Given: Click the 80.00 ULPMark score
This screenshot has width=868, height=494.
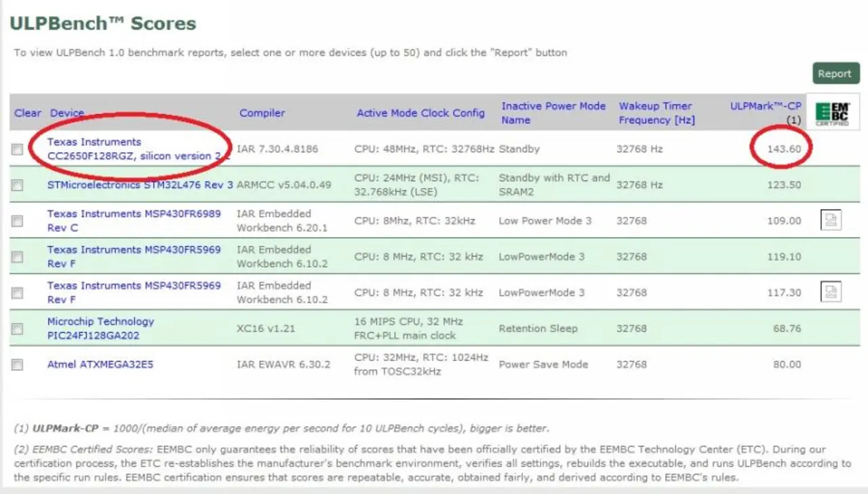Looking at the screenshot, I should (787, 364).
